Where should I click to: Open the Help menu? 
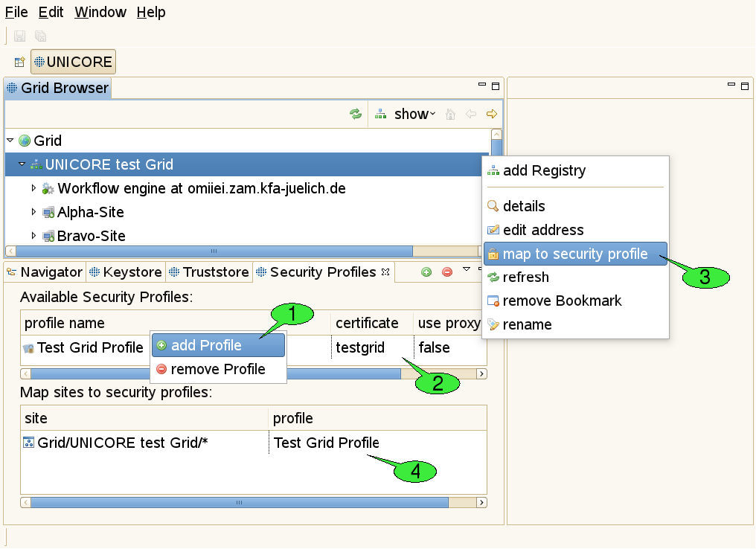pyautogui.click(x=151, y=12)
